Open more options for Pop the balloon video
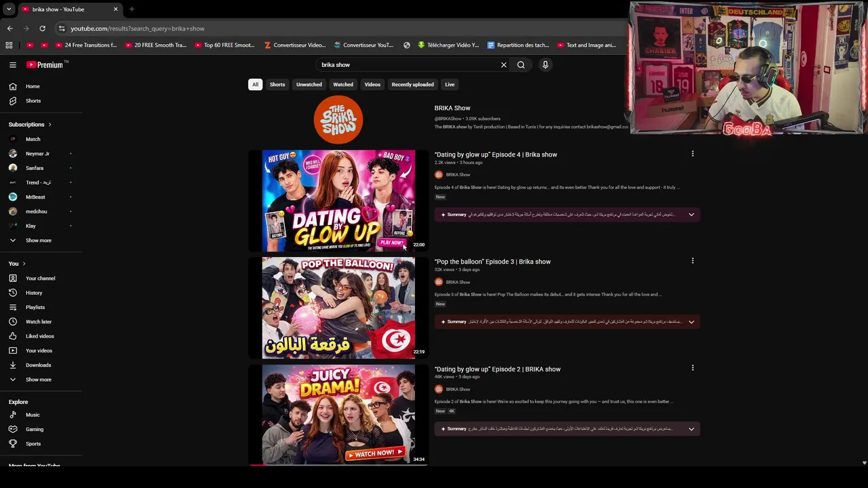The width and height of the screenshot is (868, 488). [692, 261]
